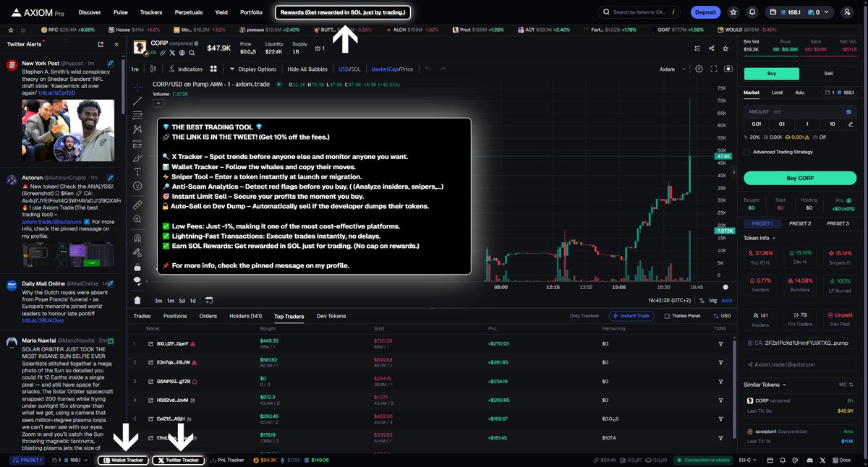
Task: Open the watchlist star in top bar
Action: [733, 12]
